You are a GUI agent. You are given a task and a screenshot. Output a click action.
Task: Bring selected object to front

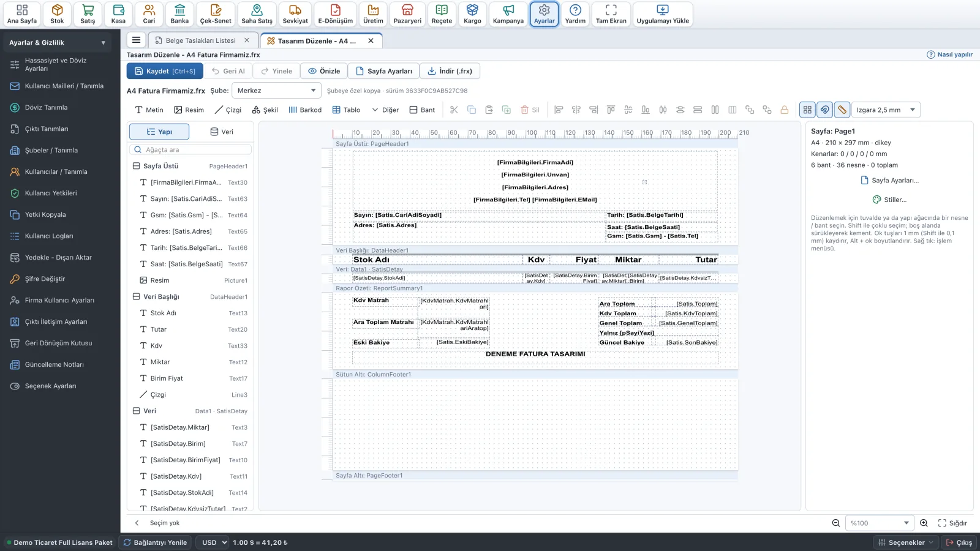750,110
